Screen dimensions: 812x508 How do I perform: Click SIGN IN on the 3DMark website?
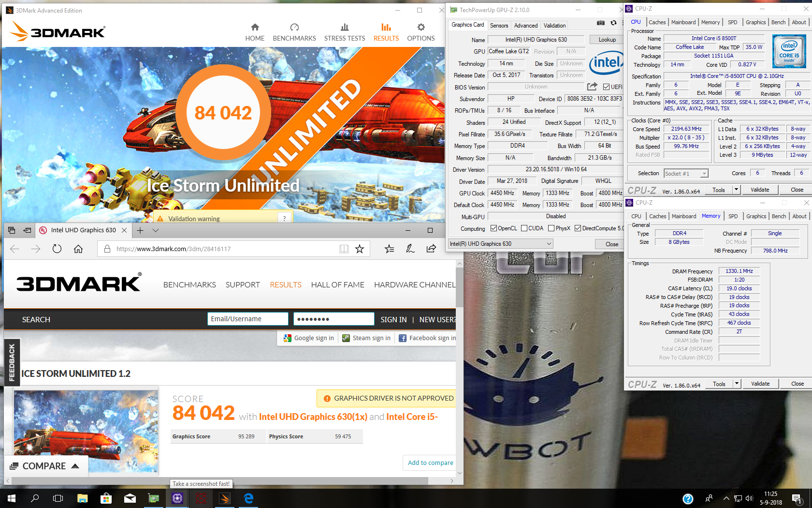[x=393, y=319]
